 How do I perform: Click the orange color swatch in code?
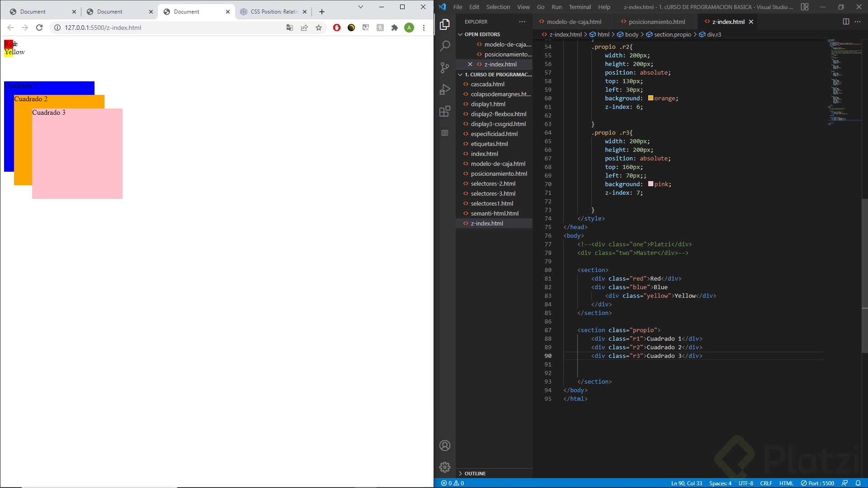651,98
